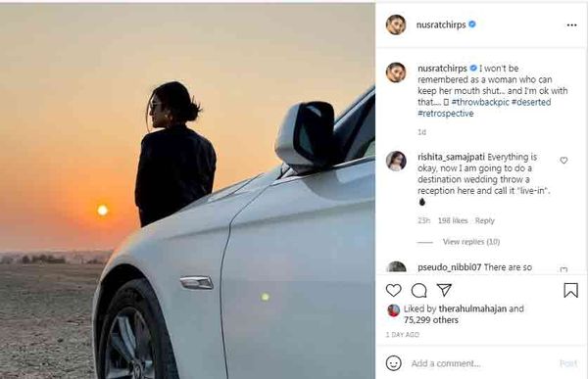Like rishita_samajpati's comment
The width and height of the screenshot is (588, 379).
click(563, 161)
